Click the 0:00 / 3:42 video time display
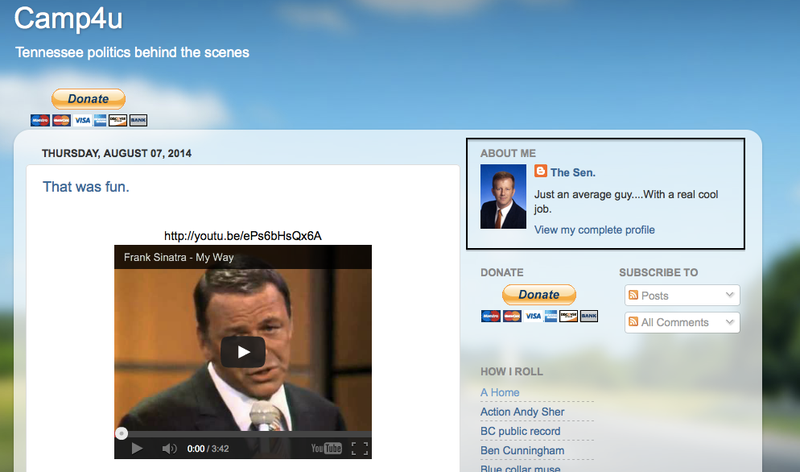The image size is (800, 472). click(x=208, y=449)
